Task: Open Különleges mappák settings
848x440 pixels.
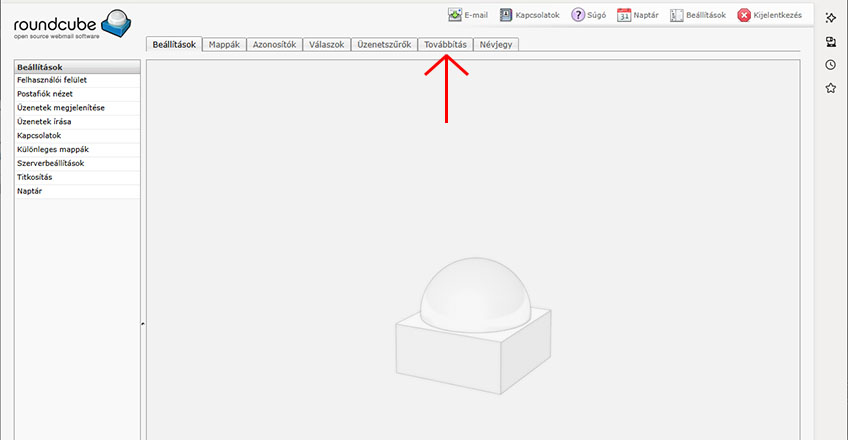Action: point(77,149)
